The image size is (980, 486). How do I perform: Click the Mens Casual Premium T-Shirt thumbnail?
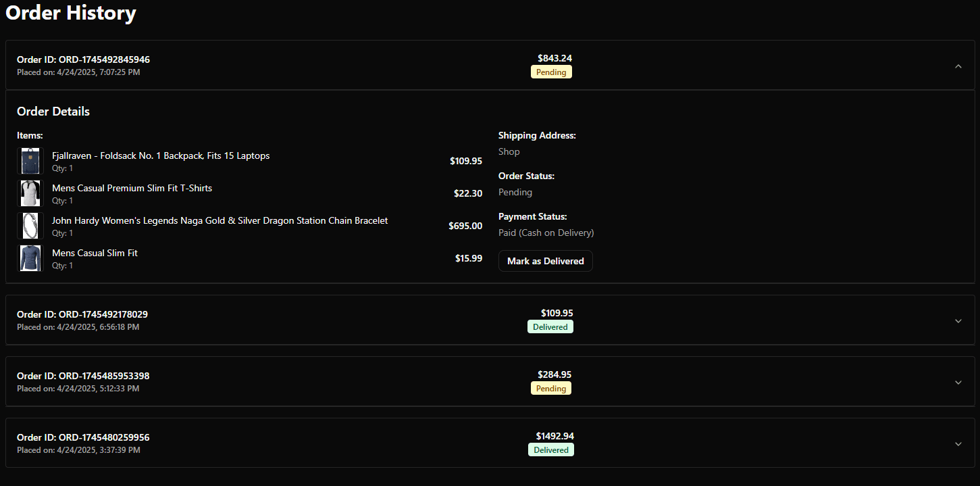[30, 193]
